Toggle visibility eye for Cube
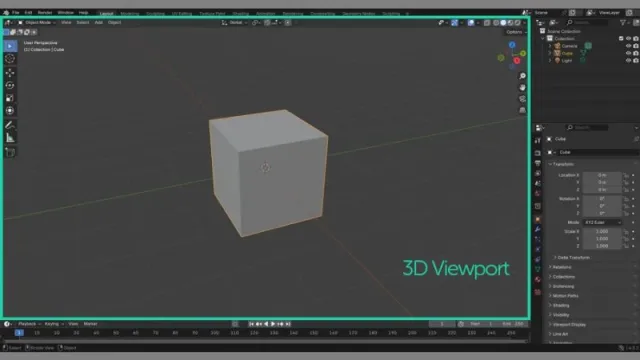The image size is (640, 360). coord(628,53)
